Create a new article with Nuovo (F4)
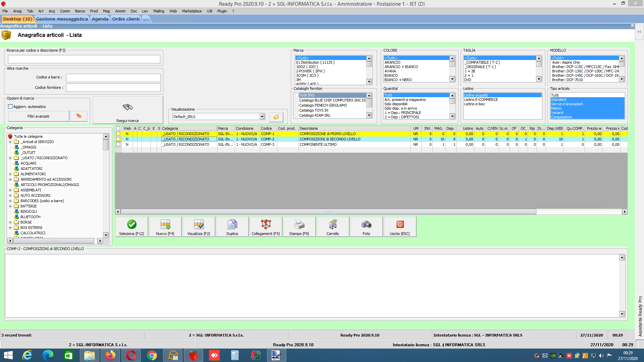This screenshot has width=644, height=362. click(x=165, y=227)
